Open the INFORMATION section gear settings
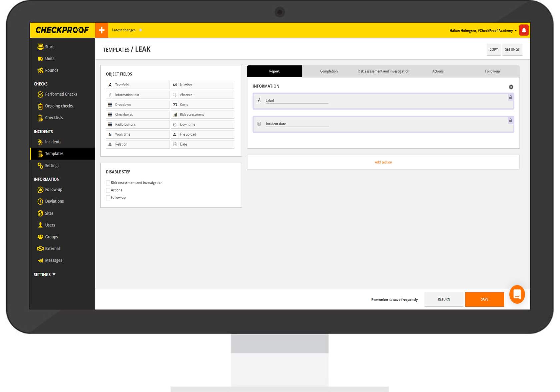Screen dimensions: 560x392 [x=511, y=87]
